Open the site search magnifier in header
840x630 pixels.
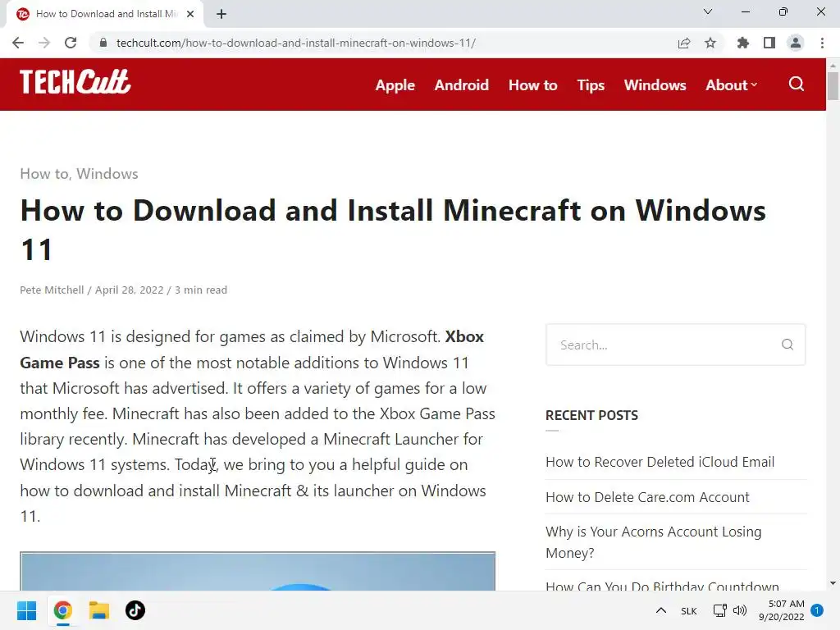(x=796, y=84)
